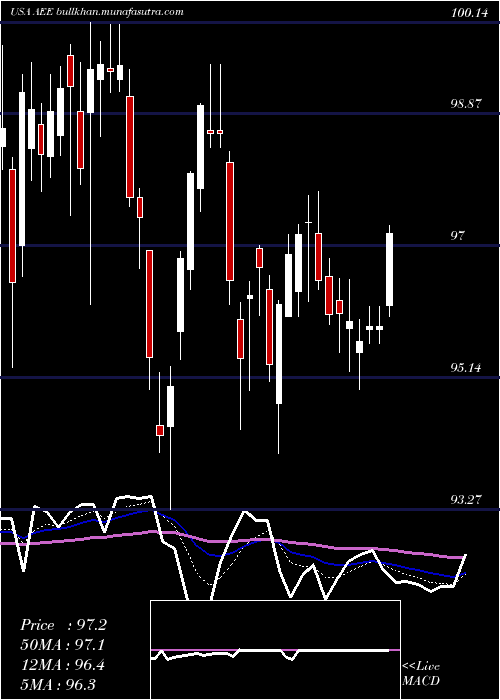Screen dimensions: 500x700
Task: Click the MACD inset chart panel
Action: 275,650
